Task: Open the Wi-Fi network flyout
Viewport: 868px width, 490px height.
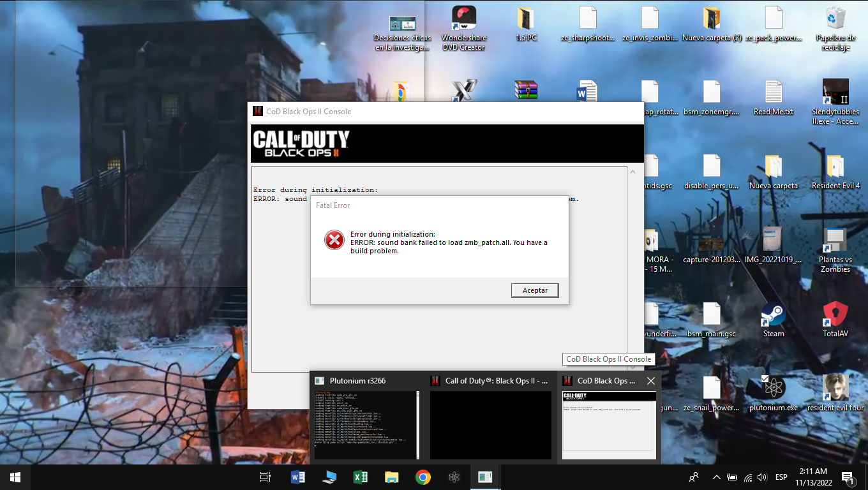Action: click(x=747, y=477)
